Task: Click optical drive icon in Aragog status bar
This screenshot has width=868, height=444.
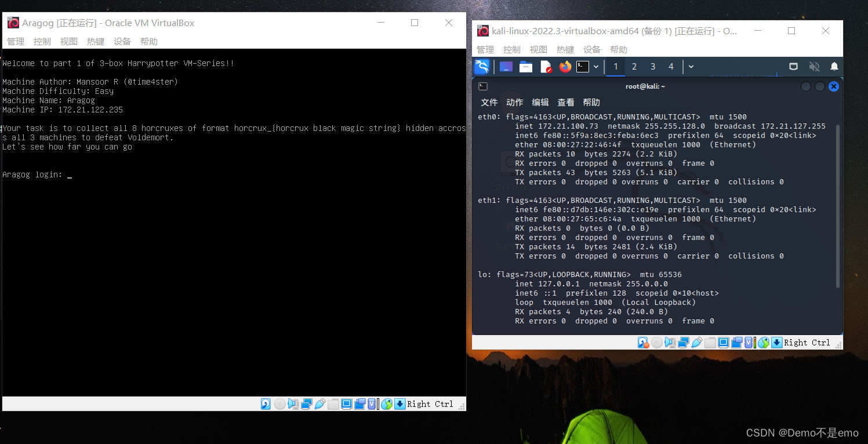Action: [280, 404]
